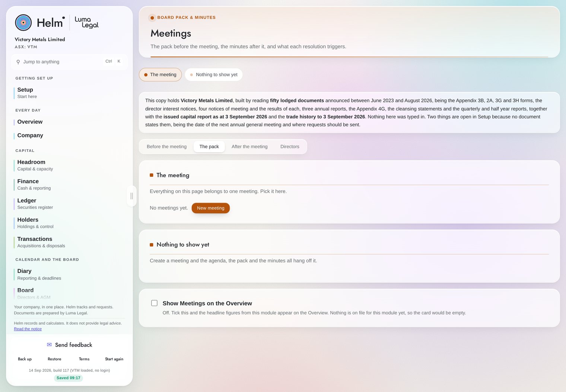The image size is (566, 392).
Task: Select The meeting pill at top
Action: coord(160,74)
